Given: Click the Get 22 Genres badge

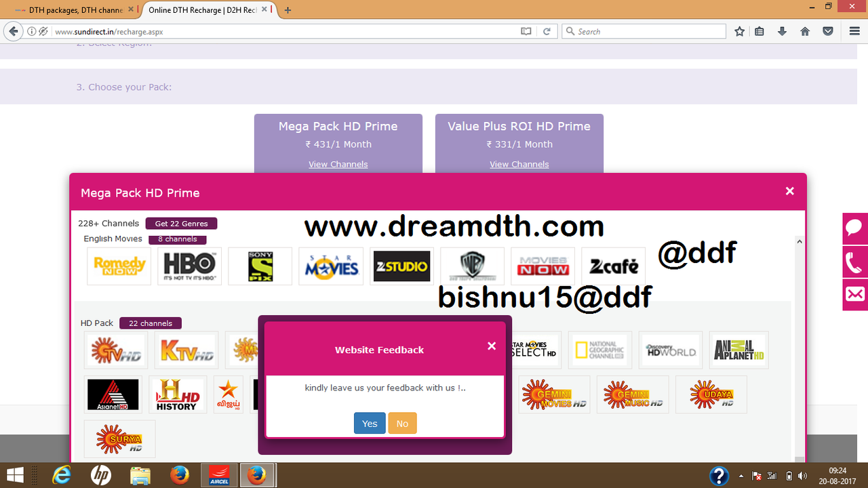Looking at the screenshot, I should [181, 223].
